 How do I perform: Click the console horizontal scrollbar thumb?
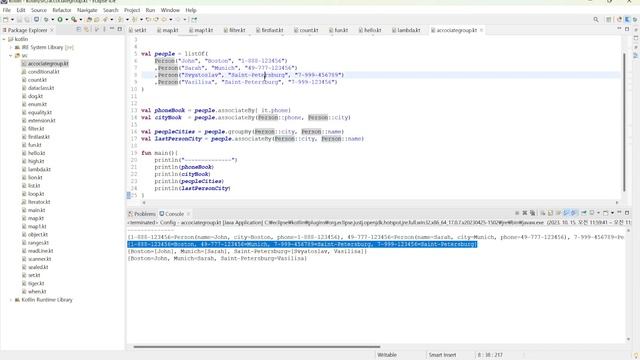click(x=257, y=347)
